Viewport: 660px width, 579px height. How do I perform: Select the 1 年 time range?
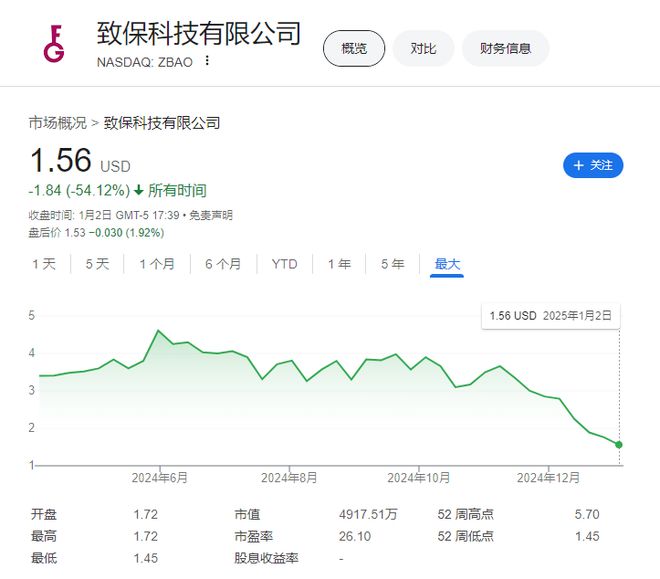pos(339,264)
